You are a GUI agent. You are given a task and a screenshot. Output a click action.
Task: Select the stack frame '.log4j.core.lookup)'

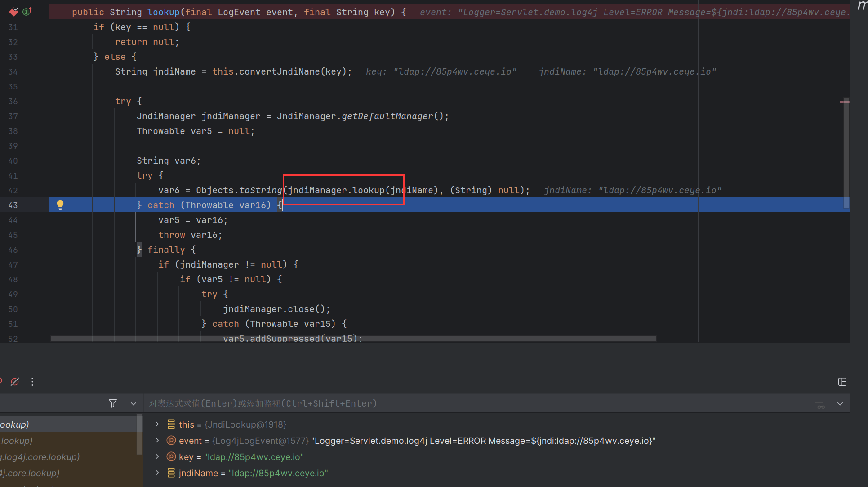(x=68, y=456)
